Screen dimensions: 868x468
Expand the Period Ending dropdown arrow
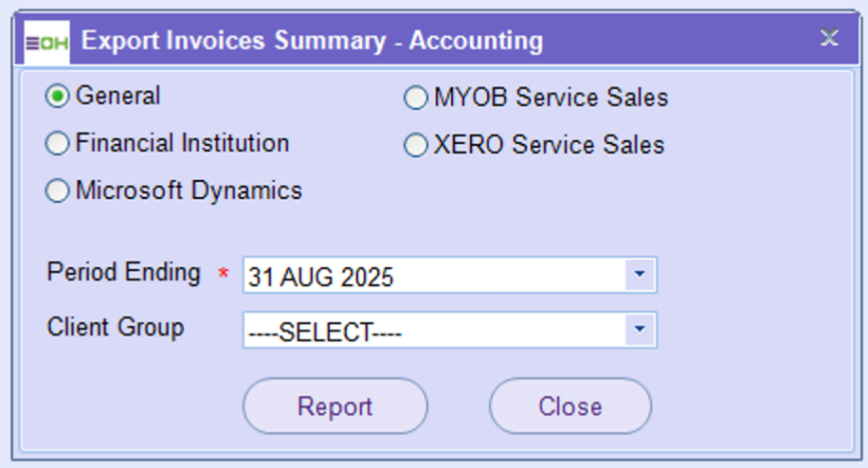(640, 275)
